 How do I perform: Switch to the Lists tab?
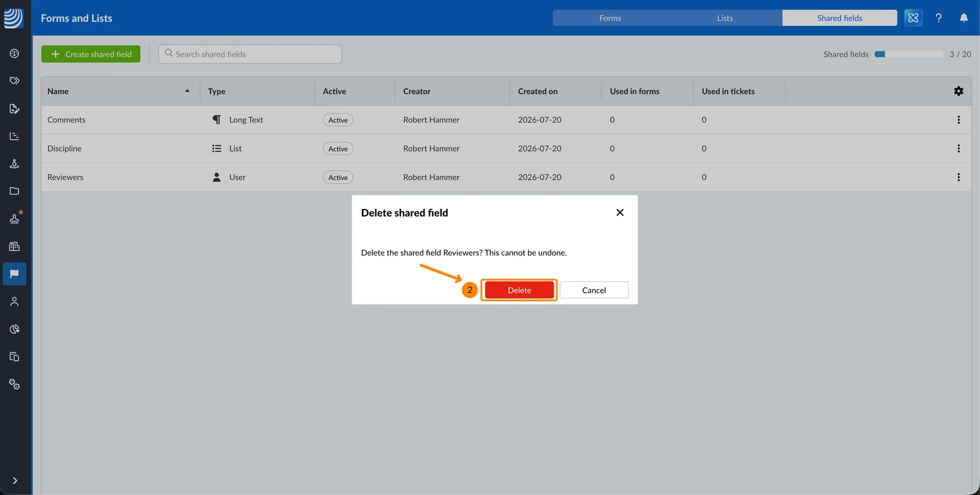click(725, 18)
